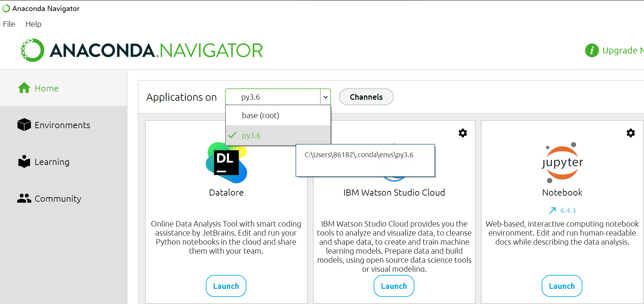Open settings gear on Jupyter Notebook card
This screenshot has width=644, height=304.
tap(631, 133)
